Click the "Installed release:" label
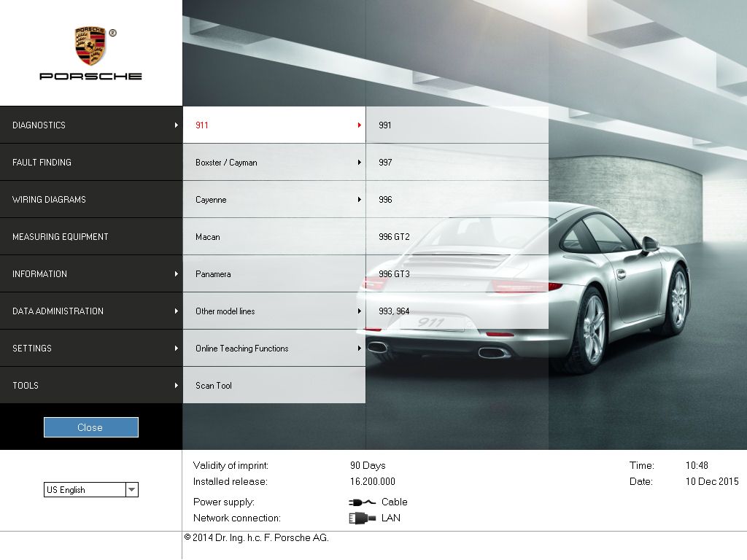This screenshot has width=747, height=560. [x=230, y=481]
